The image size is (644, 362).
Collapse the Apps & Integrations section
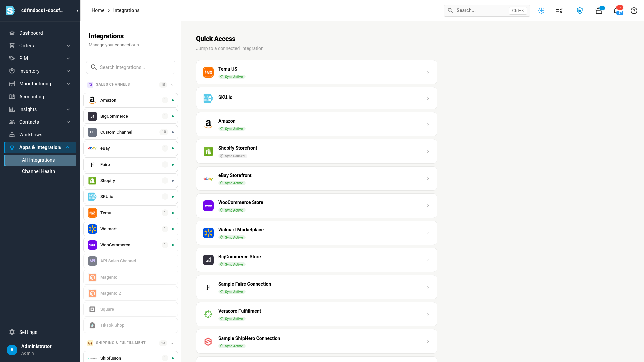[x=68, y=147]
